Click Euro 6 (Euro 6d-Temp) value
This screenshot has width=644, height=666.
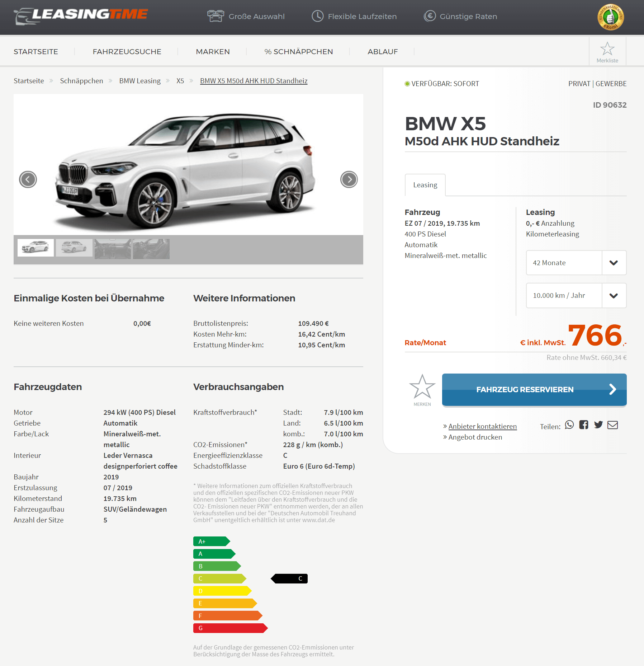319,466
